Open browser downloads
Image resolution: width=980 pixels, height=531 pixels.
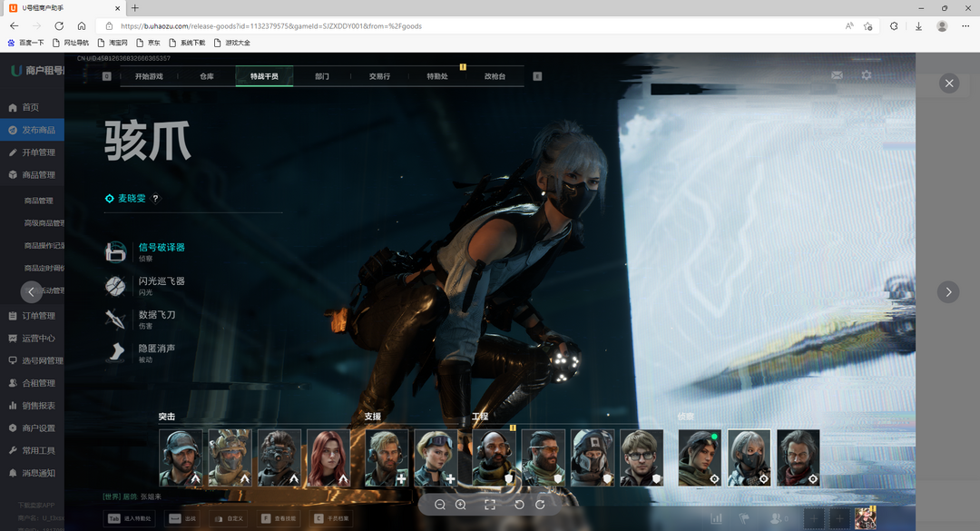tap(918, 25)
